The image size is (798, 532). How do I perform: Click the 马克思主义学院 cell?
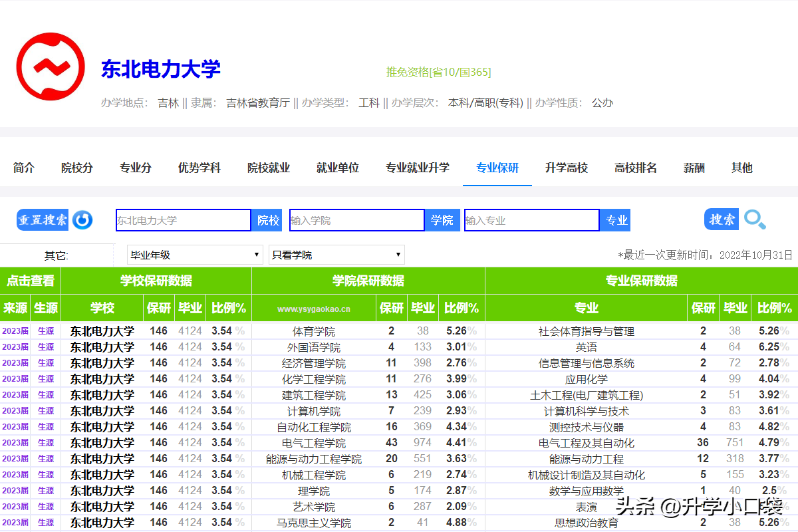[314, 523]
